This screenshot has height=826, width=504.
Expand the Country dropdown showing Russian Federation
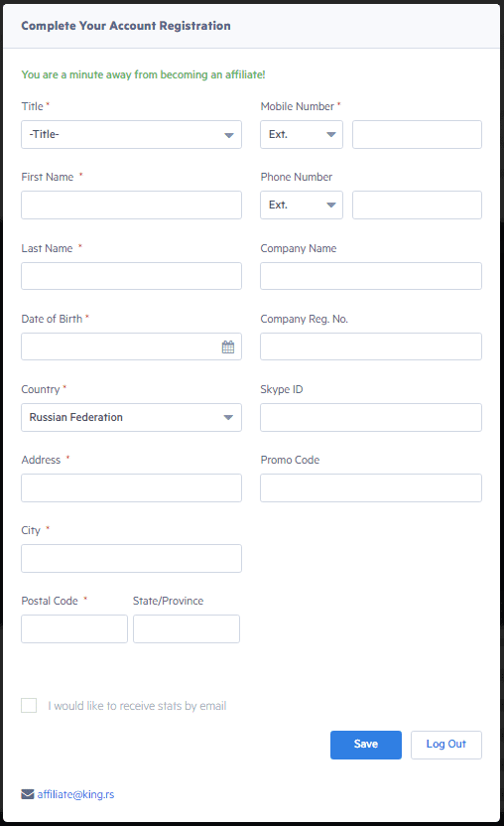tap(131, 417)
